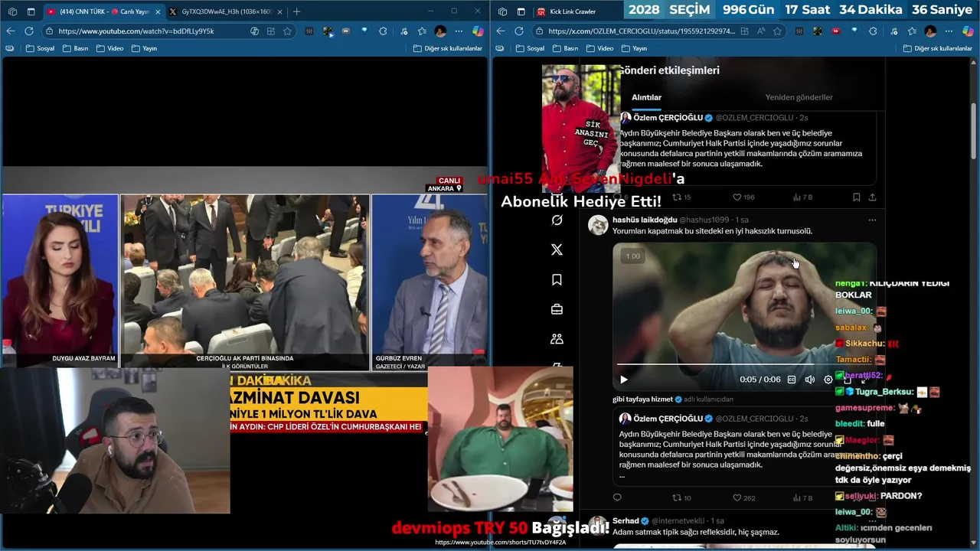Image resolution: width=980 pixels, height=551 pixels.
Task: View hashüs laikdoğdu cat avatar
Action: (598, 224)
